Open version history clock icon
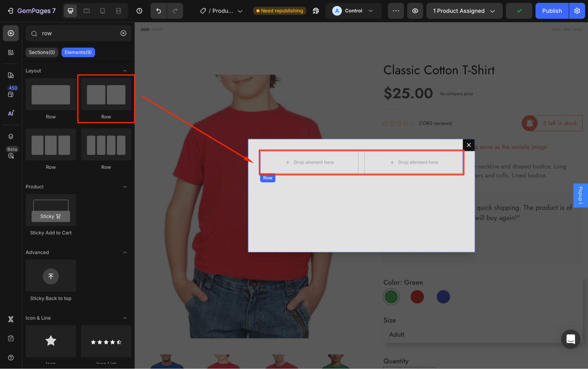Image resolution: width=588 pixels, height=369 pixels. [x=139, y=11]
